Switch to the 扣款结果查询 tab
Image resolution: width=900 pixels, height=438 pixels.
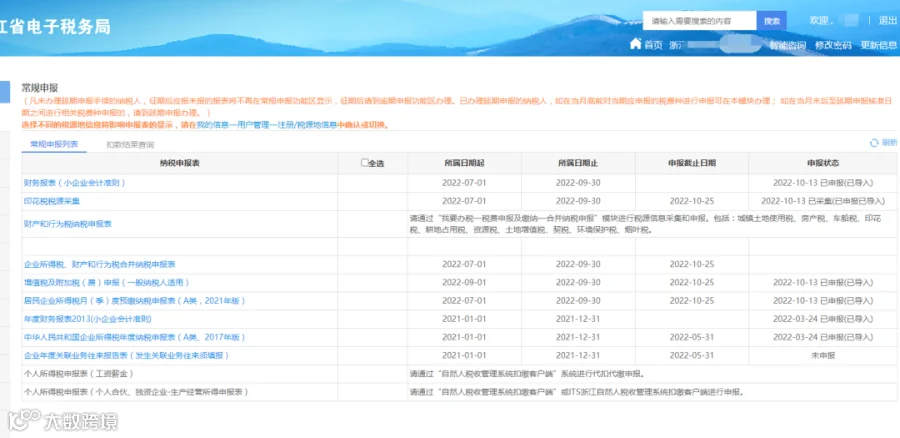tap(130, 145)
